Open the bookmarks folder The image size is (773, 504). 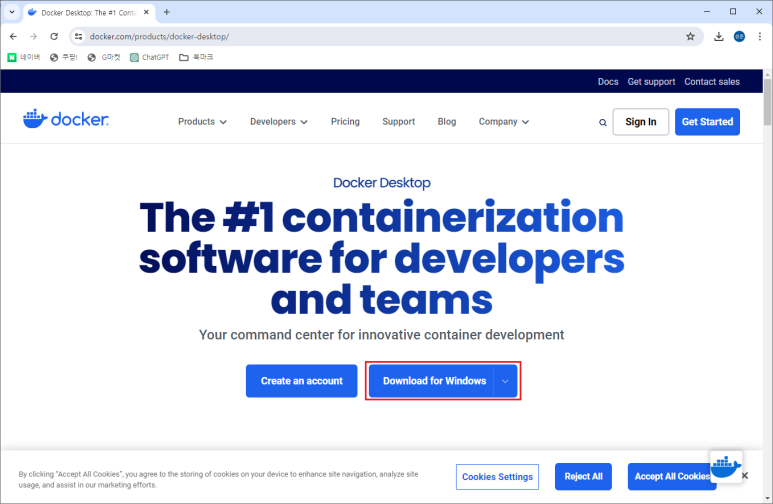coord(196,57)
